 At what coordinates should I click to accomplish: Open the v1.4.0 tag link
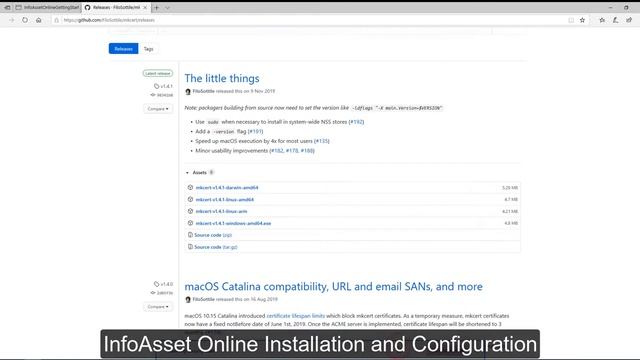[x=164, y=284]
